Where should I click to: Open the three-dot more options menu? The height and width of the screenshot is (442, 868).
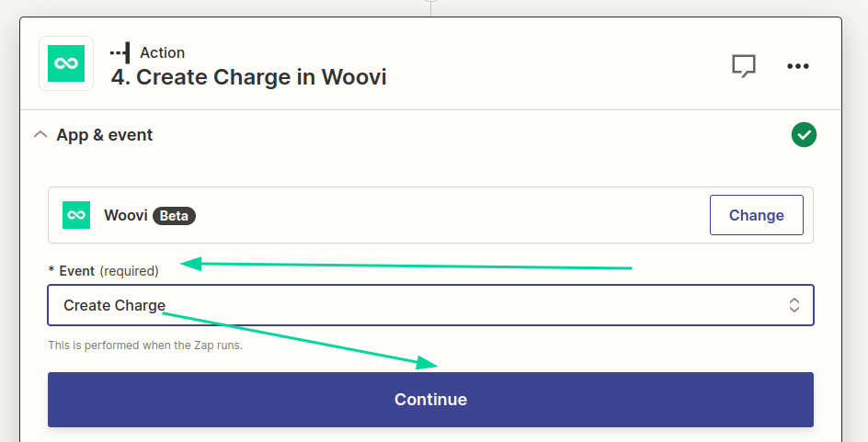797,65
